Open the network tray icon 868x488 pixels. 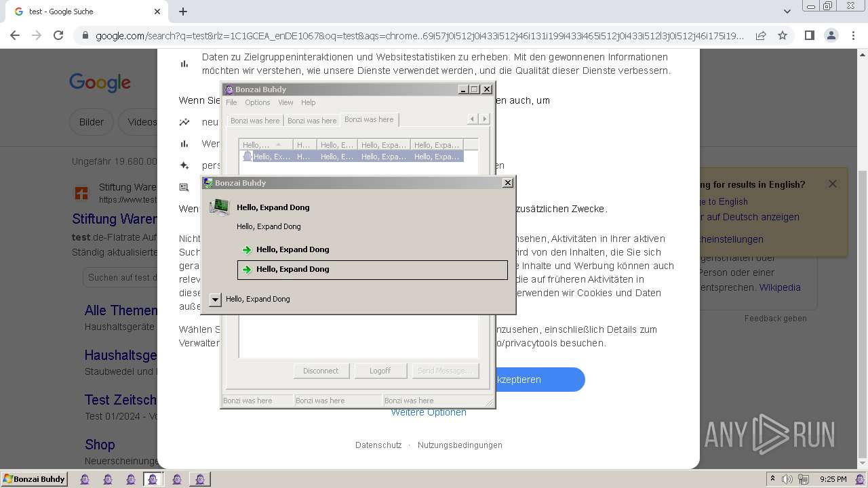pyautogui.click(x=804, y=479)
